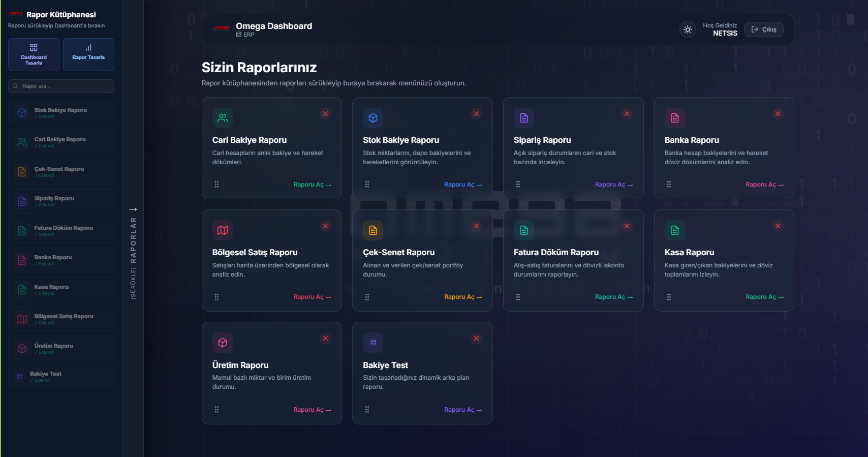Focus the Rapor ara search field
Viewport: 868px width, 457px height.
pyautogui.click(x=61, y=86)
